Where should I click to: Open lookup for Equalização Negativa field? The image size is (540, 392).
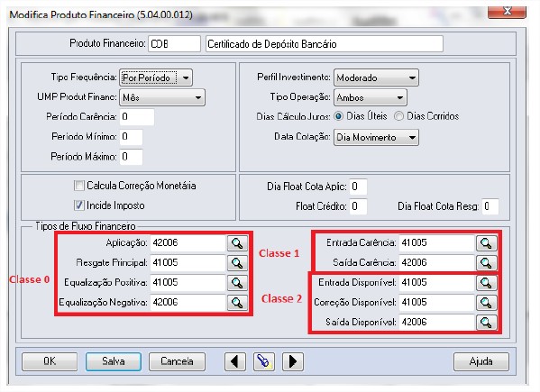pos(237,303)
